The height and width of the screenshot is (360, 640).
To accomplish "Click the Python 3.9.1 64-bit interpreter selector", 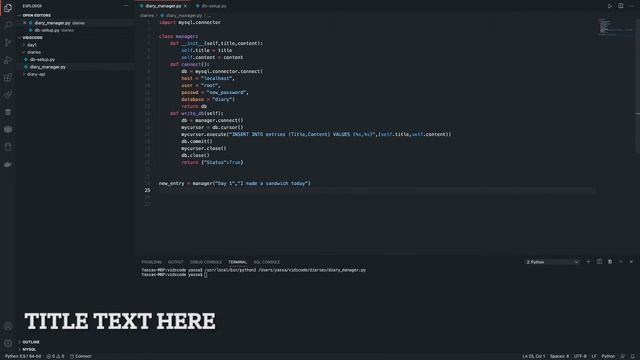I will click(x=23, y=356).
